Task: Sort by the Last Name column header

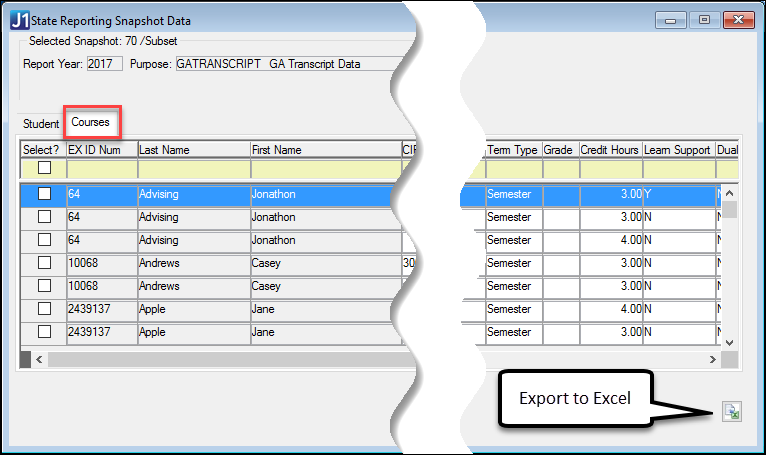Action: coord(194,150)
